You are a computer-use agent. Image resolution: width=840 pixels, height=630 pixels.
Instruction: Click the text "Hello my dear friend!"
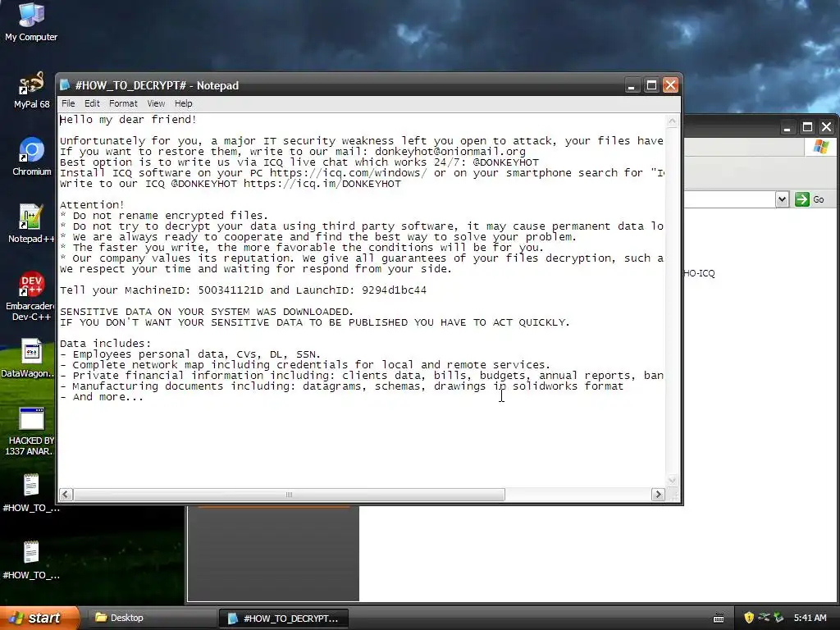coord(128,120)
